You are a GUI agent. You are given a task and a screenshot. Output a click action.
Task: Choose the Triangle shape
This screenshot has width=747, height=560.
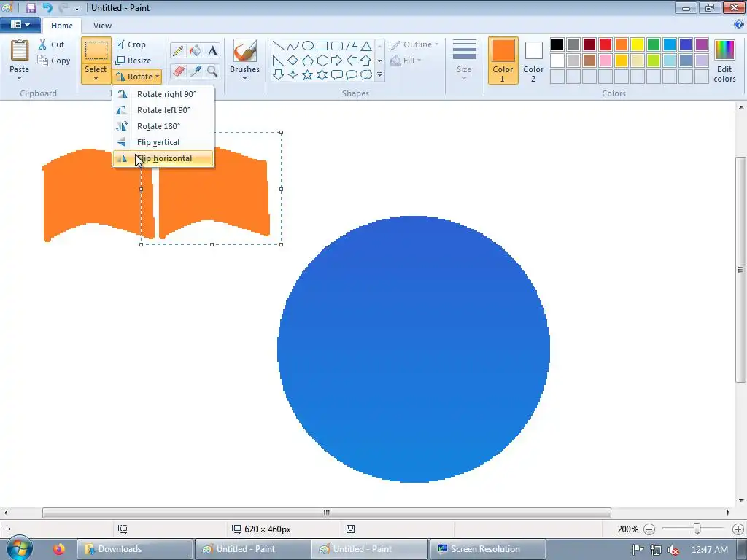point(366,46)
